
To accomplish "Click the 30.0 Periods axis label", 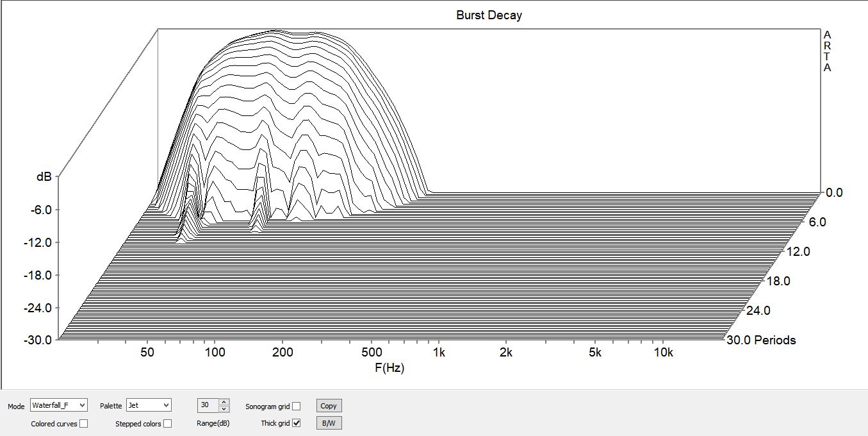I will [x=761, y=340].
